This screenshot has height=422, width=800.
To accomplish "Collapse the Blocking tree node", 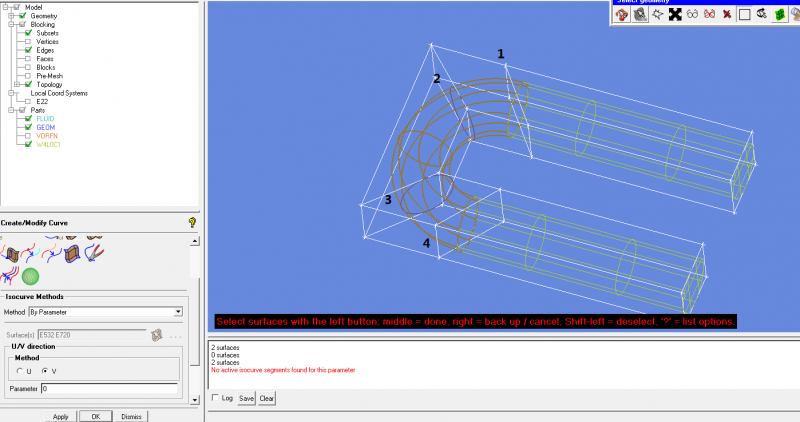I will (11, 24).
